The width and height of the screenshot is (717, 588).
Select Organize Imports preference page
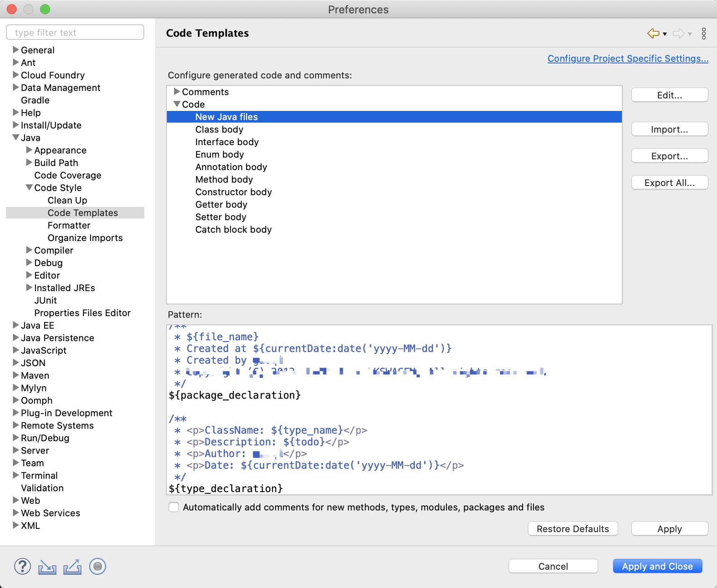pyautogui.click(x=85, y=238)
